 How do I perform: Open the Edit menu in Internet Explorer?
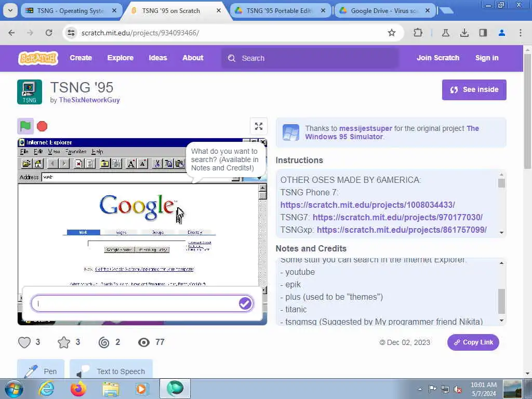38,151
